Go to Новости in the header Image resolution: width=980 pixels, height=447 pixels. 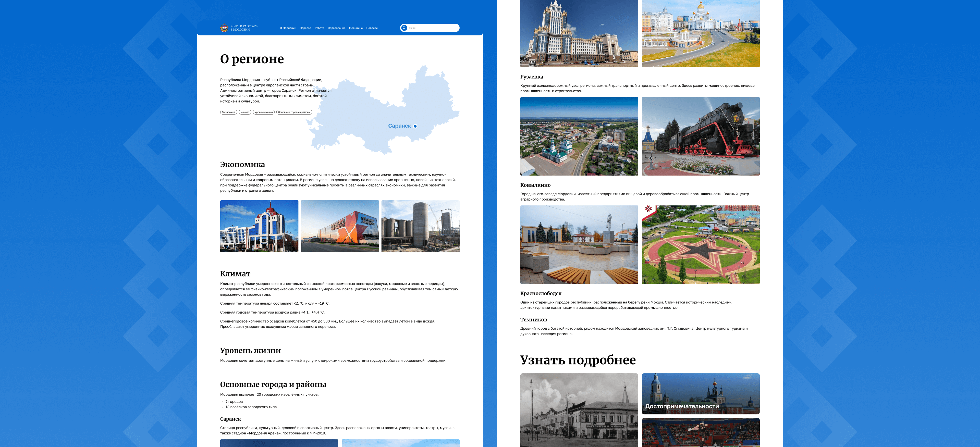[x=372, y=28]
